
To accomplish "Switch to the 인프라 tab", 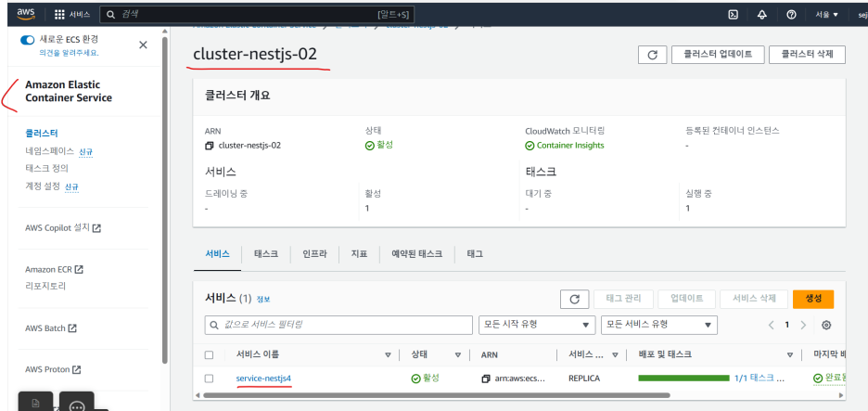I will coord(314,254).
